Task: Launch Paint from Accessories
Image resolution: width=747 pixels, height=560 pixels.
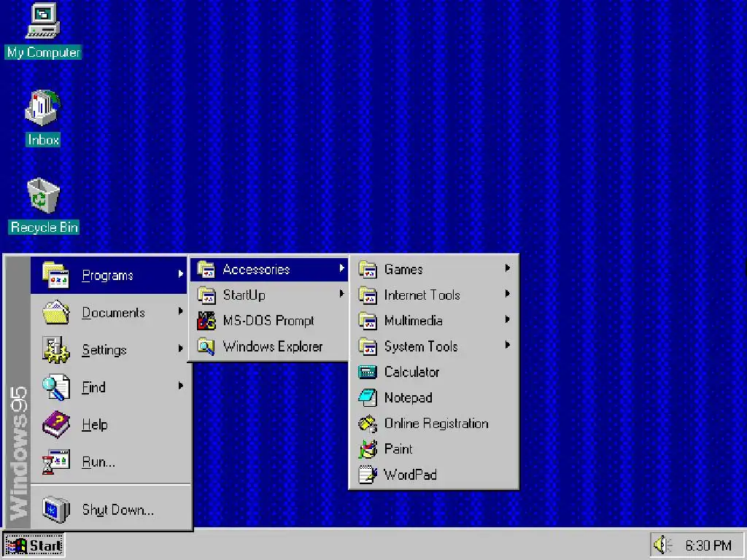Action: (x=433, y=449)
